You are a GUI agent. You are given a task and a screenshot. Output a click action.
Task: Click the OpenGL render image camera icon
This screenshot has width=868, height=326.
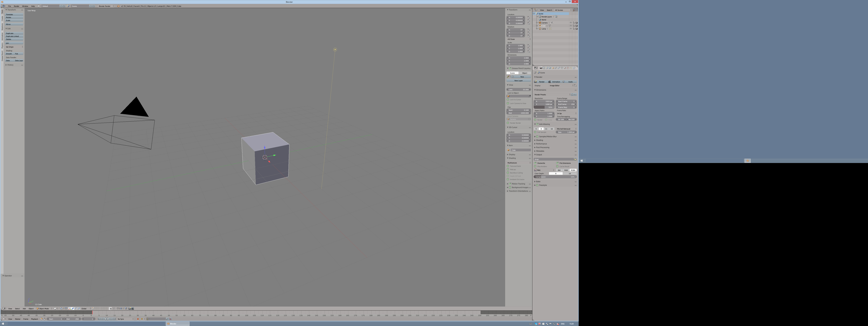click(130, 308)
